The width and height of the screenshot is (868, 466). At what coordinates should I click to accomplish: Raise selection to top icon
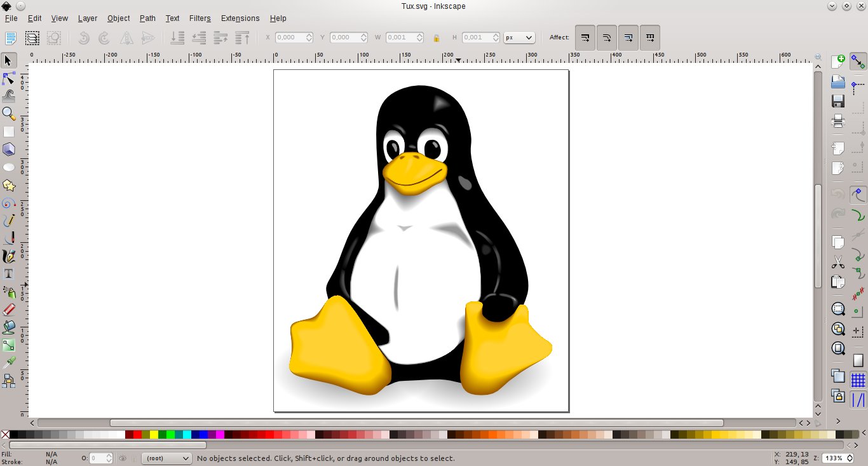coord(242,38)
